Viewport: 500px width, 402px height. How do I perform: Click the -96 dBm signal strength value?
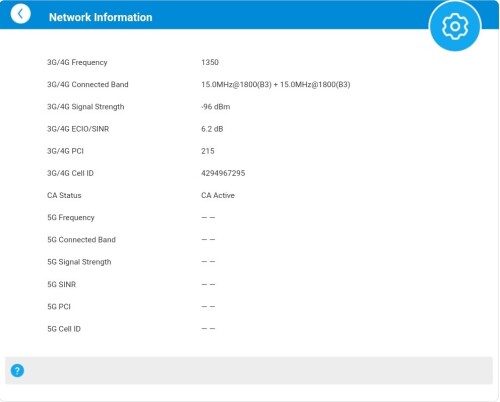click(215, 107)
